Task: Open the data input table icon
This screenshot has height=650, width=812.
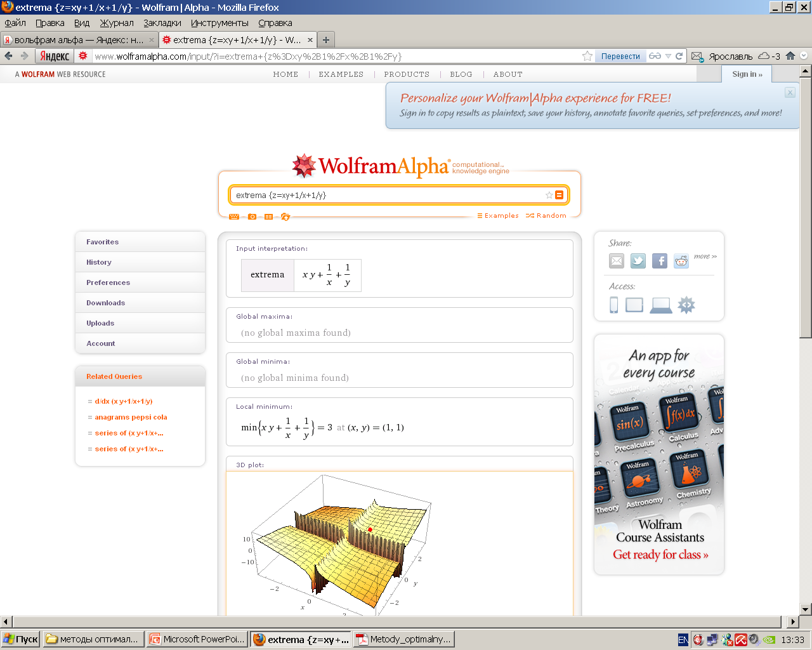Action: pos(269,216)
